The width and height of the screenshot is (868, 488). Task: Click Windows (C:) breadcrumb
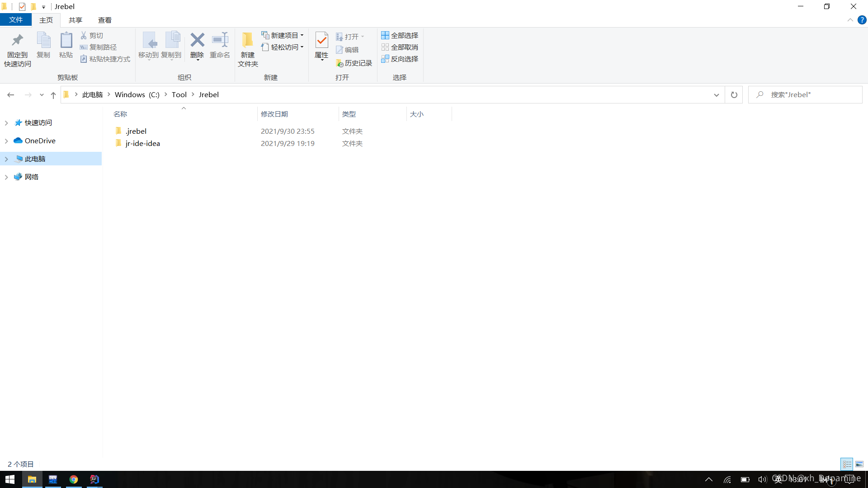[137, 95]
